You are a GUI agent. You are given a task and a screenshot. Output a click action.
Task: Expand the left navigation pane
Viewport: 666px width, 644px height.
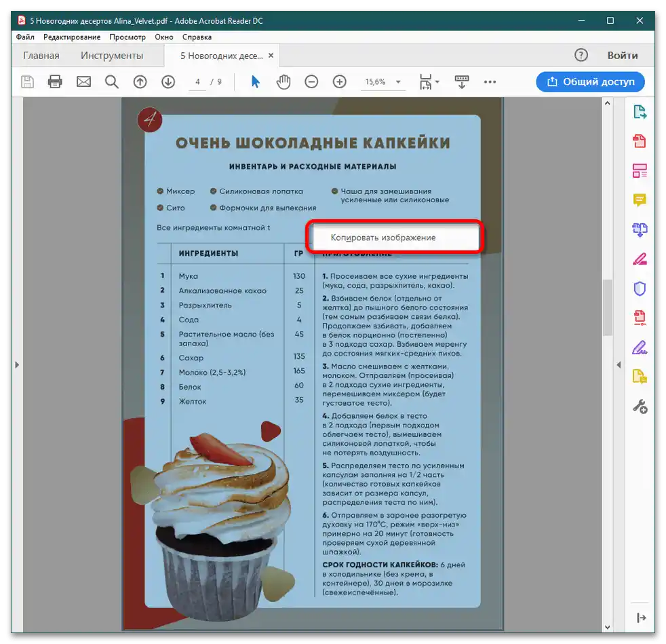17,364
